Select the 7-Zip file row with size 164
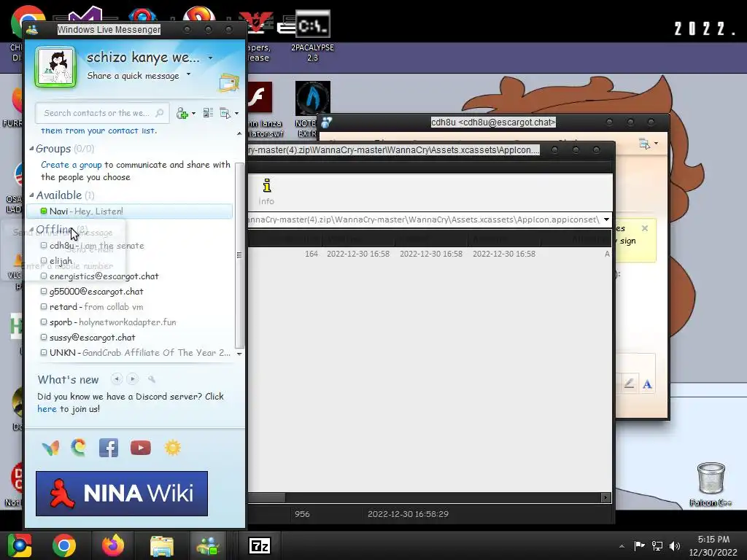The image size is (747, 560). pos(430,254)
